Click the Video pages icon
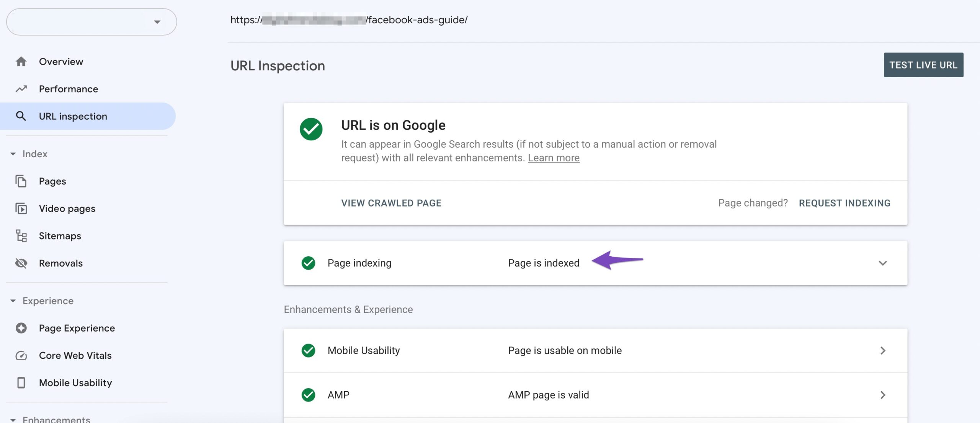This screenshot has width=980, height=423. 21,208
